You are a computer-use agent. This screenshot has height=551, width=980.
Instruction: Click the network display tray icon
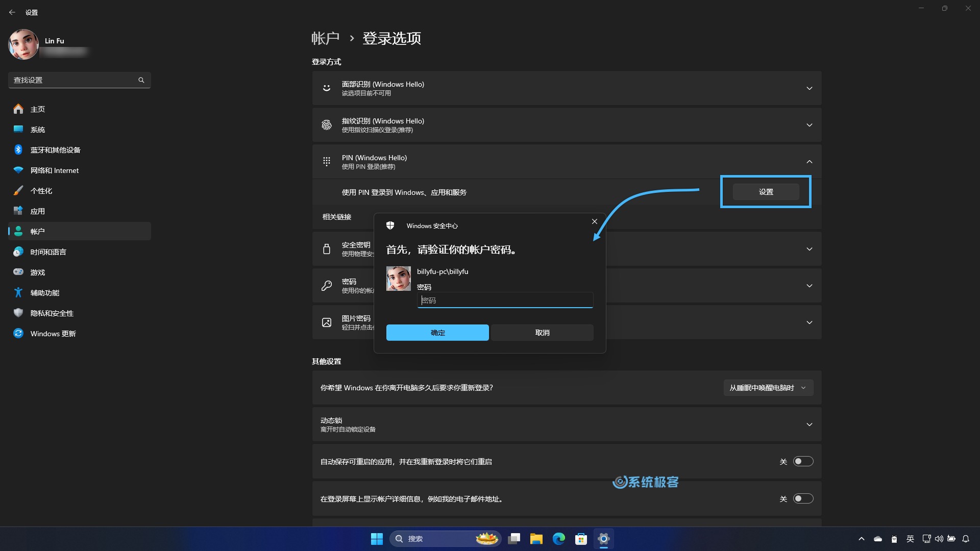click(x=926, y=539)
